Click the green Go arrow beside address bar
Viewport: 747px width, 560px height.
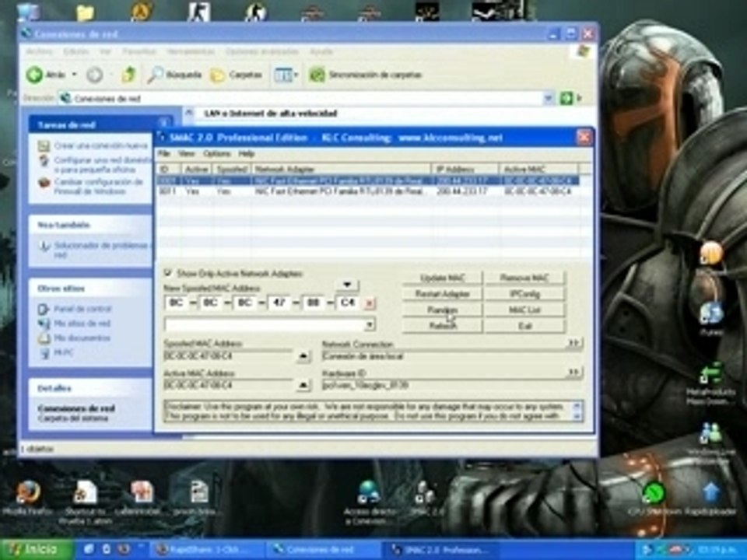click(566, 99)
